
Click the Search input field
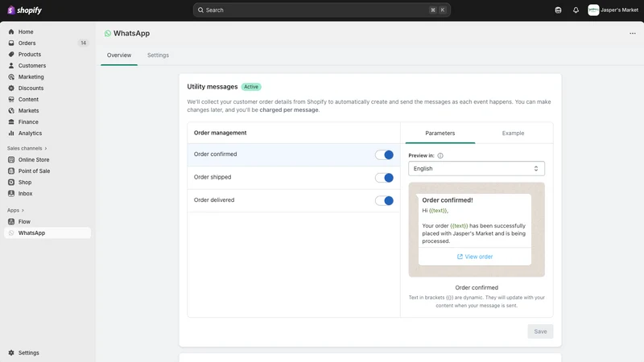321,10
